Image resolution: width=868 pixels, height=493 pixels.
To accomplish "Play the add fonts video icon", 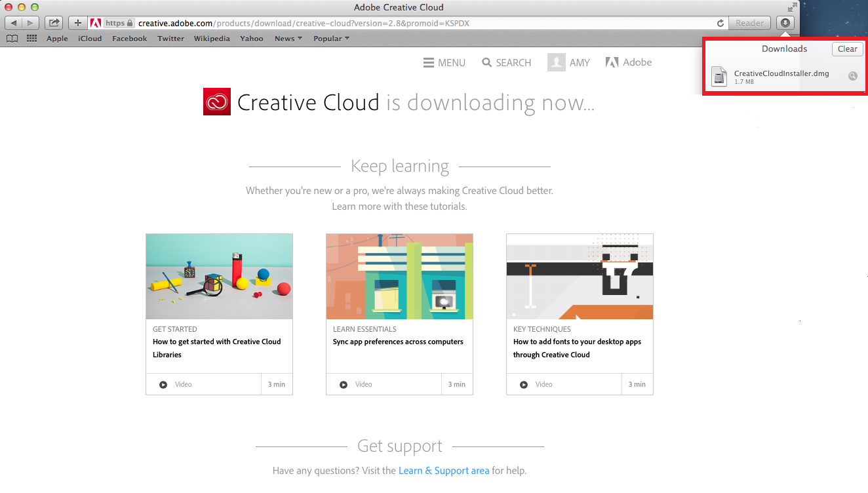I will [524, 384].
